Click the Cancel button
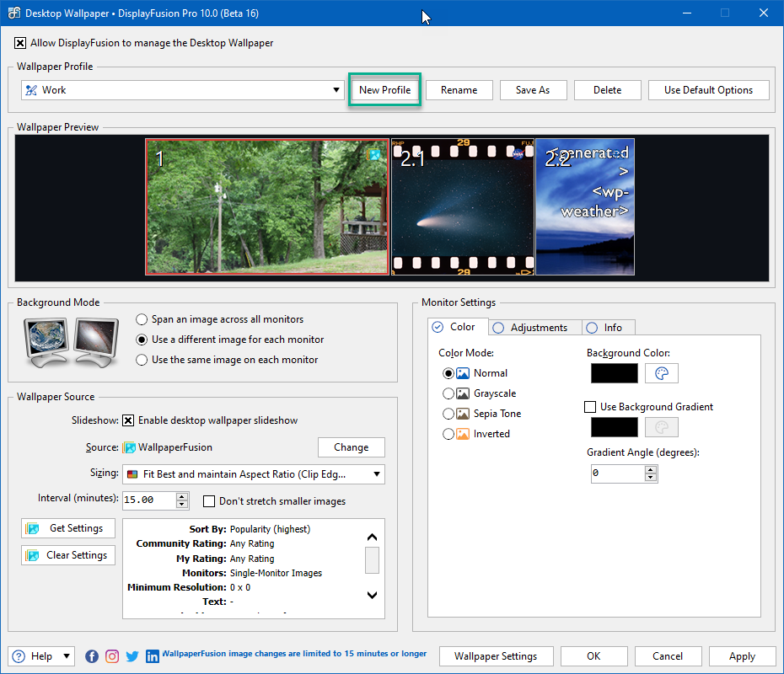 [668, 656]
